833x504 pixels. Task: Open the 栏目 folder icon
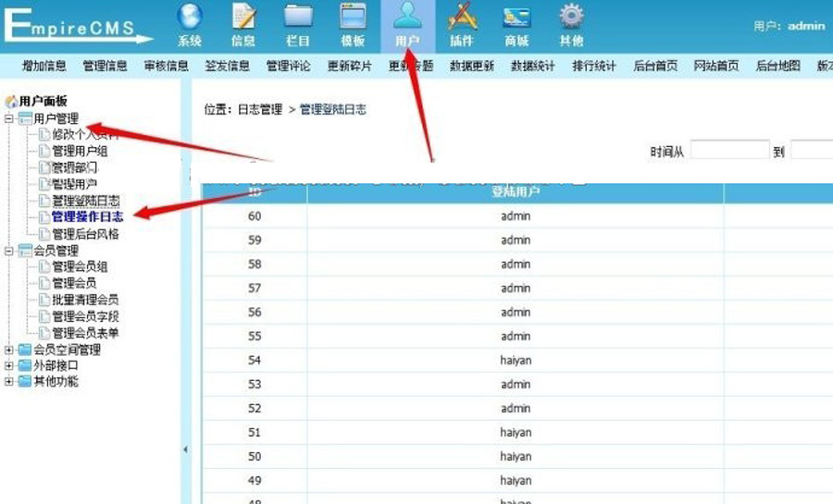(x=298, y=17)
